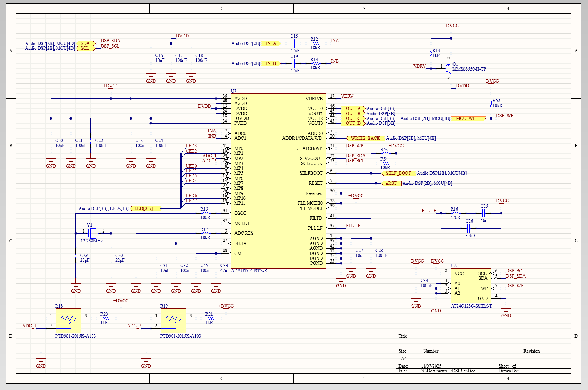588x390 pixels.
Task: Select the SDA port
Action: (86, 43)
